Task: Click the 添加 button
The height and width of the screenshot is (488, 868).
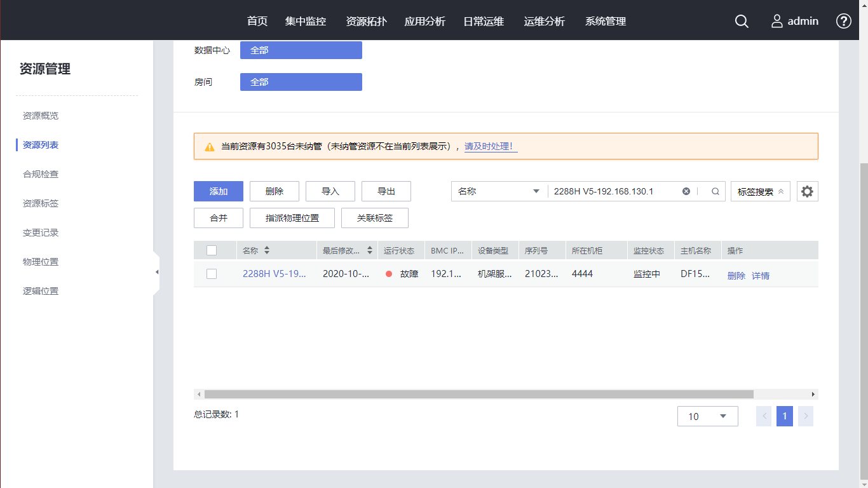Action: [219, 191]
